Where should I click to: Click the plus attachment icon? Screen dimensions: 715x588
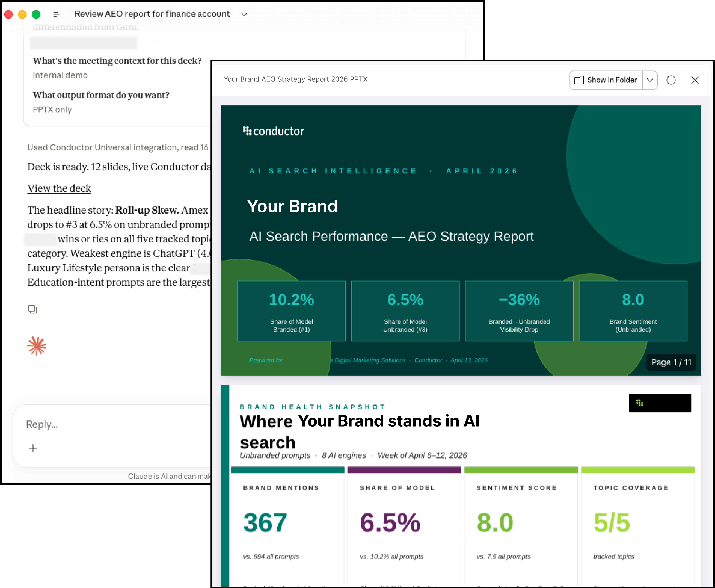click(33, 448)
